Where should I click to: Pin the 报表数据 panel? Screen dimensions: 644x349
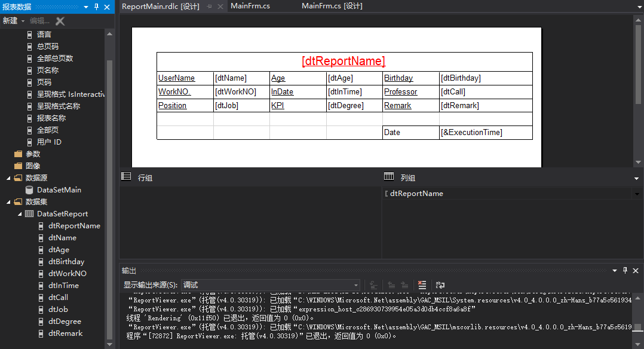[97, 7]
